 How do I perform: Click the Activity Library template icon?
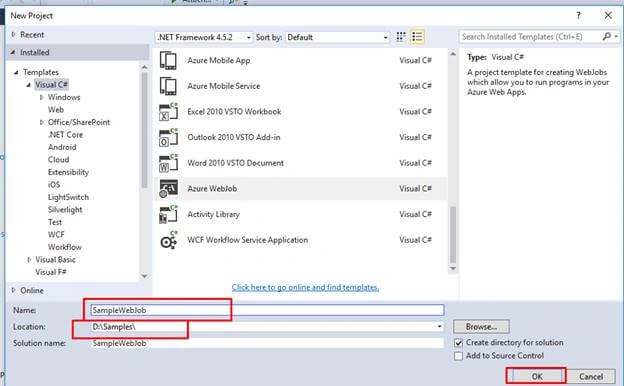168,214
